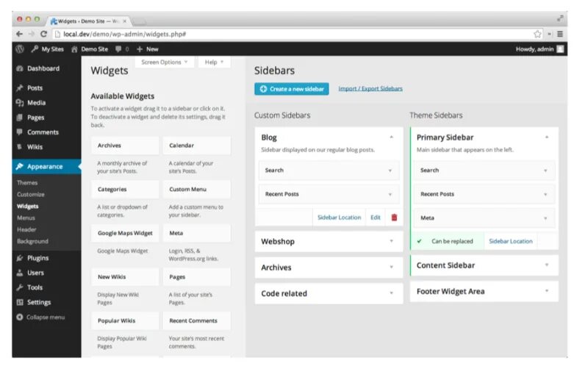Screen dimensions: 588x366
Task: Reload the page with refresh icon
Action: click(43, 34)
